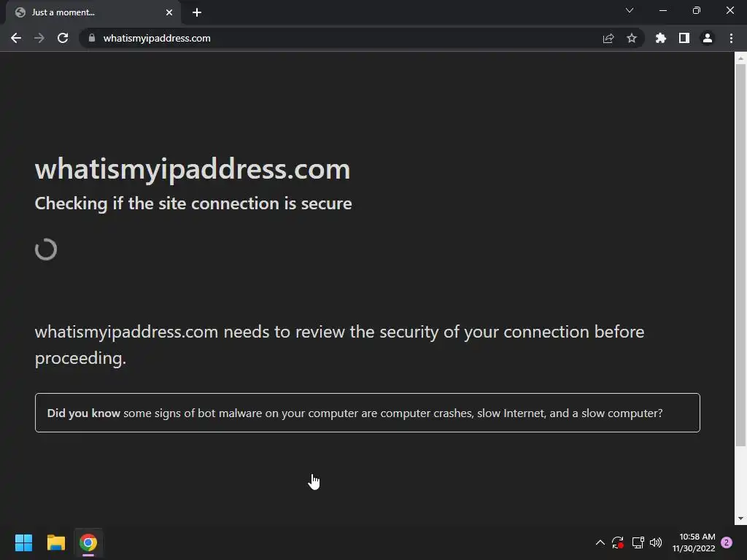Click the Chrome taskbar icon
The width and height of the screenshot is (747, 560).
click(88, 542)
